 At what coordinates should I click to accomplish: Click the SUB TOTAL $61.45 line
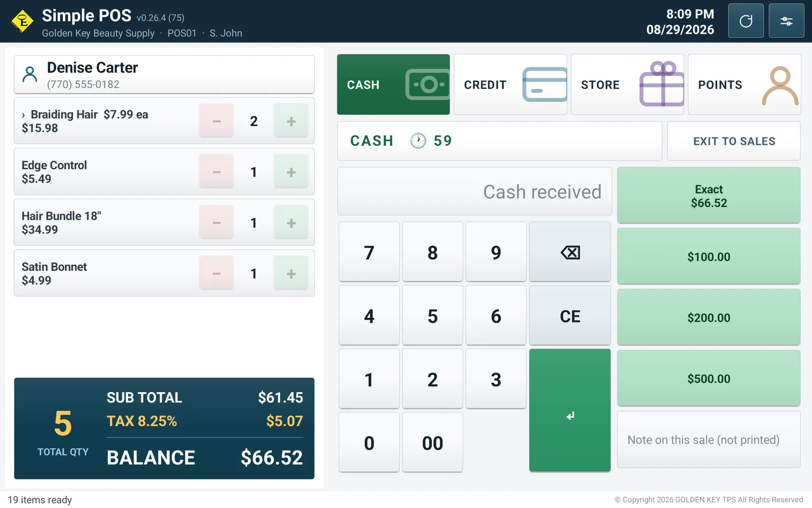205,397
